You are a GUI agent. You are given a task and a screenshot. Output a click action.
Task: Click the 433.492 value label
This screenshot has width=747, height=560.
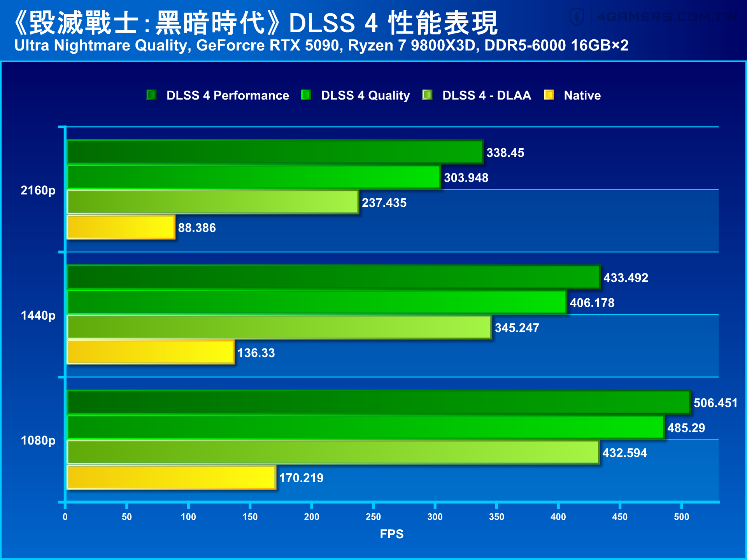pos(626,278)
